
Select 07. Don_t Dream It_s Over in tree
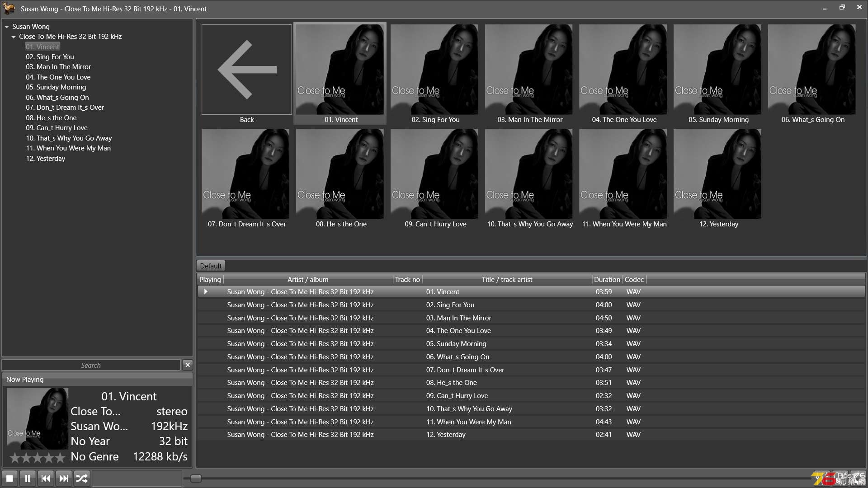click(65, 108)
